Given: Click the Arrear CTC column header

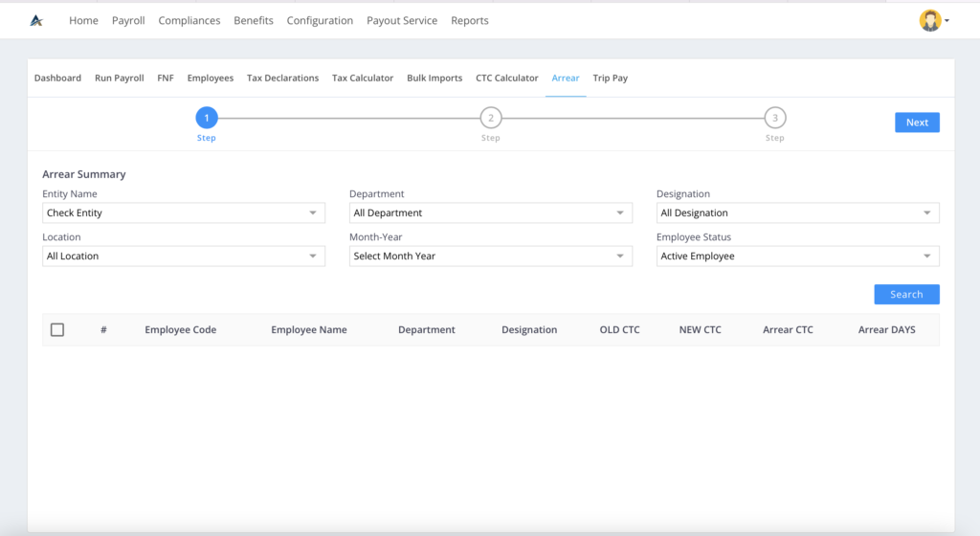Looking at the screenshot, I should (789, 330).
